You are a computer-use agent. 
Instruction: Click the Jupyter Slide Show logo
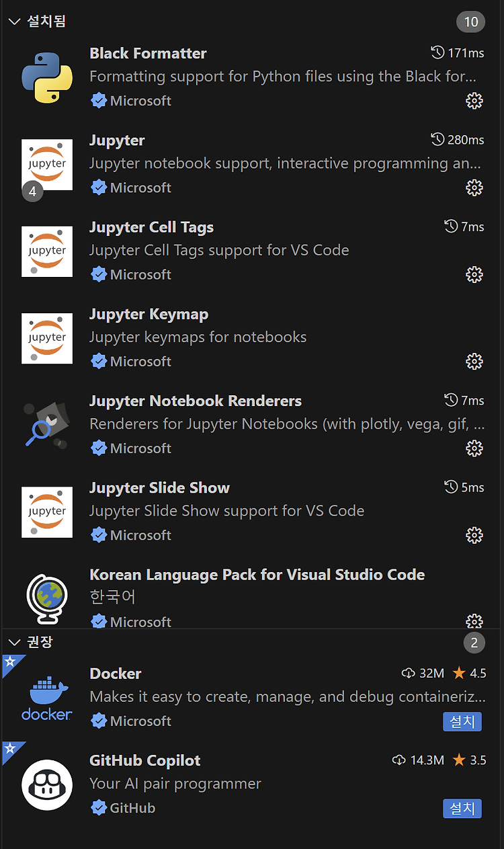[47, 512]
